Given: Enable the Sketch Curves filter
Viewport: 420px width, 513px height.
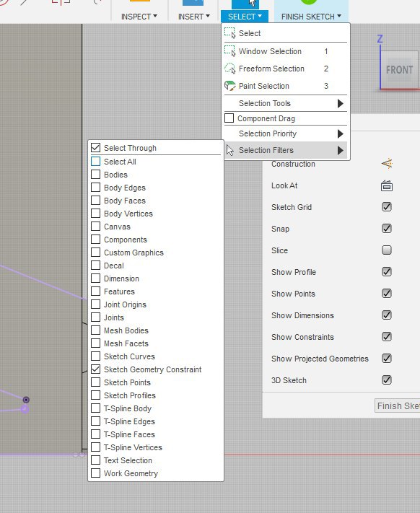Looking at the screenshot, I should 95,356.
